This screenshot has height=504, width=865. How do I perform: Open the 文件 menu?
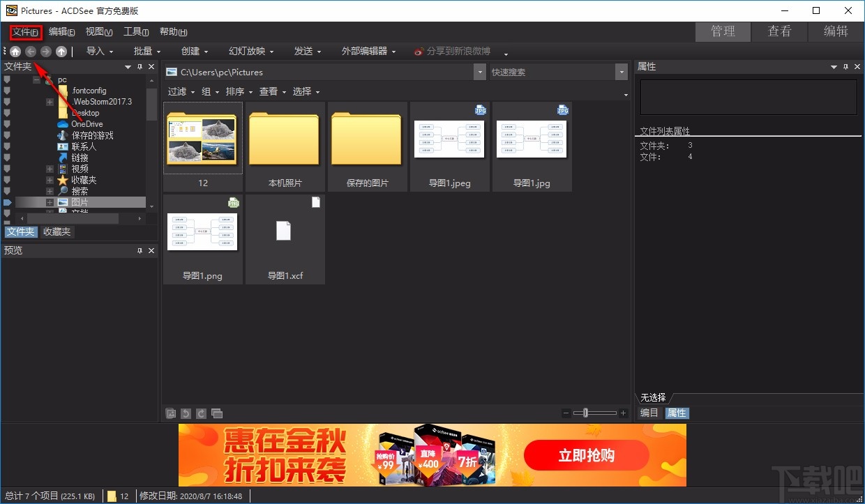pyautogui.click(x=25, y=31)
